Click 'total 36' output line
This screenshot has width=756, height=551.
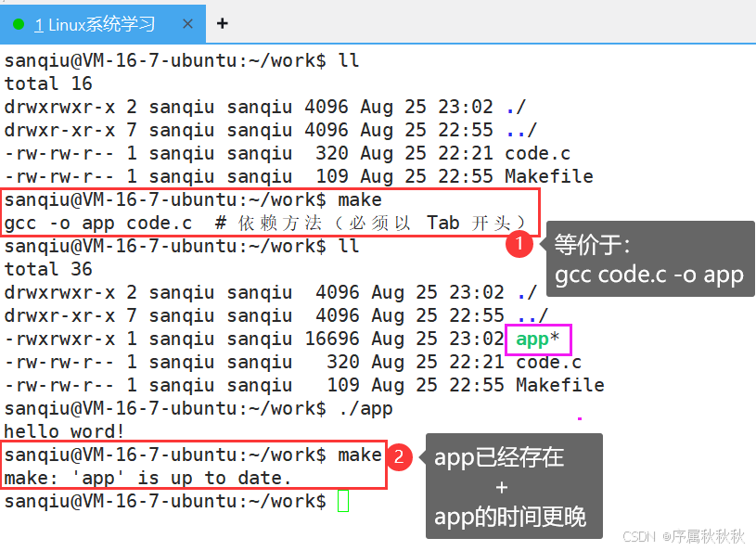48,269
